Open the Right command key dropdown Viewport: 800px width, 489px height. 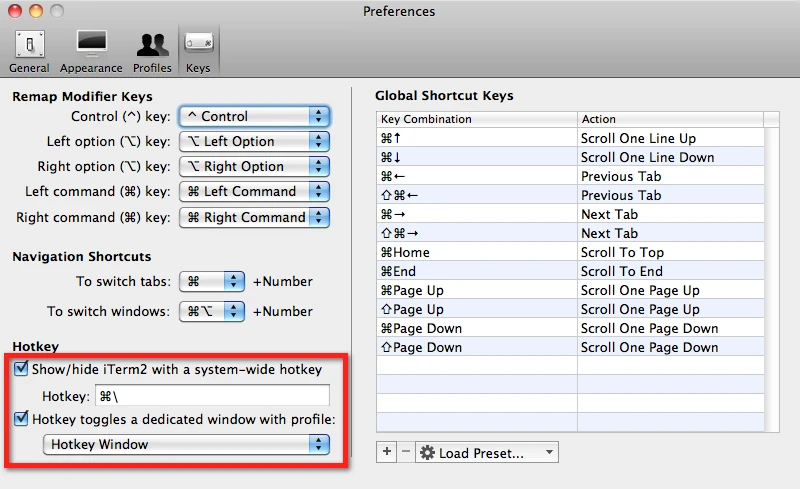[254, 217]
